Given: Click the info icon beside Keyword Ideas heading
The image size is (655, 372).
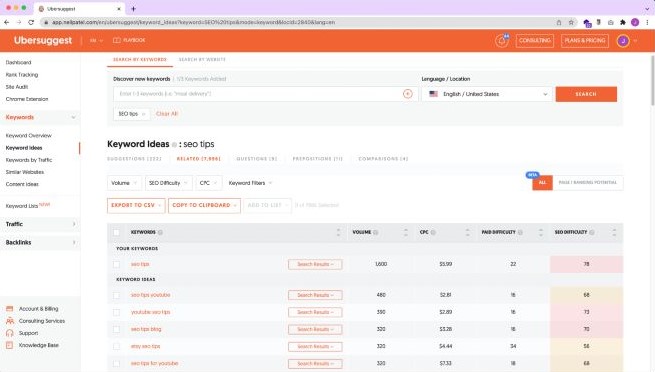Looking at the screenshot, I should tap(174, 144).
